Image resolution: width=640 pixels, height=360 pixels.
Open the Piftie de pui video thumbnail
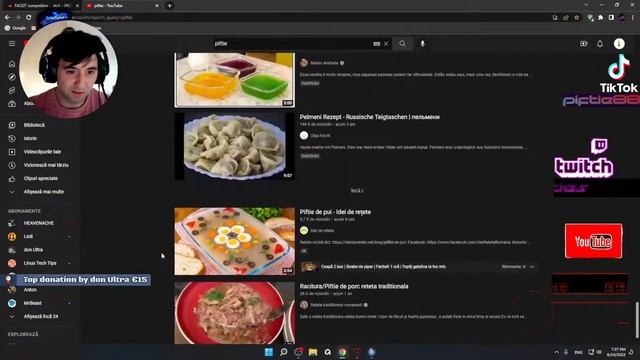[x=235, y=241]
